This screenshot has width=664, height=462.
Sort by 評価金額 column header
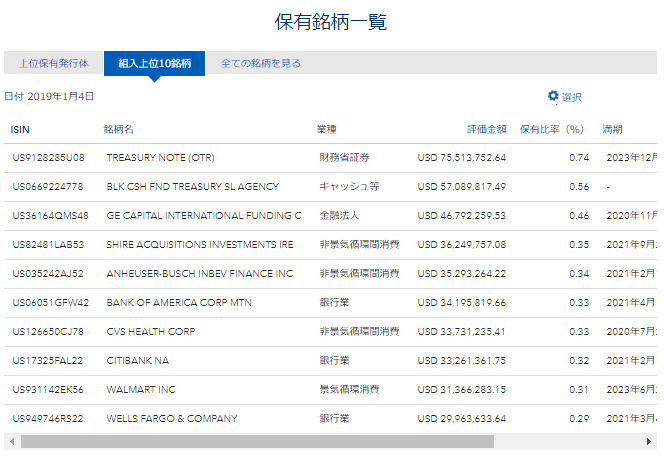(x=487, y=130)
